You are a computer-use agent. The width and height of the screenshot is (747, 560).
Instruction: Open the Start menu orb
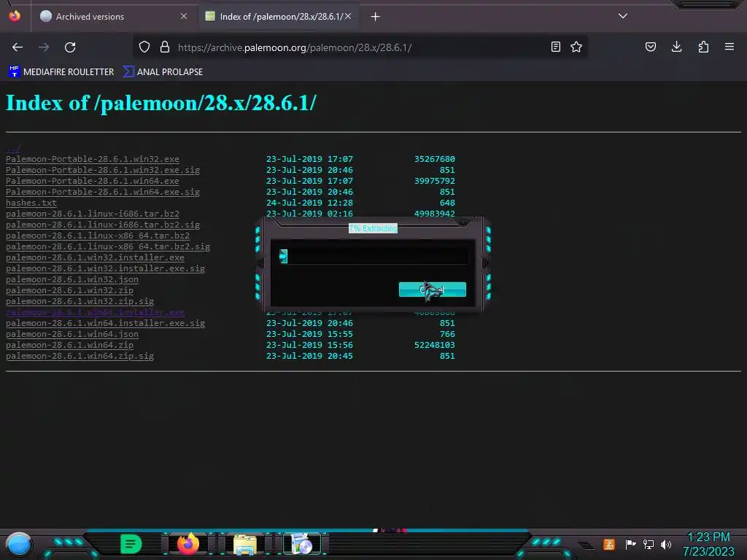pyautogui.click(x=19, y=545)
